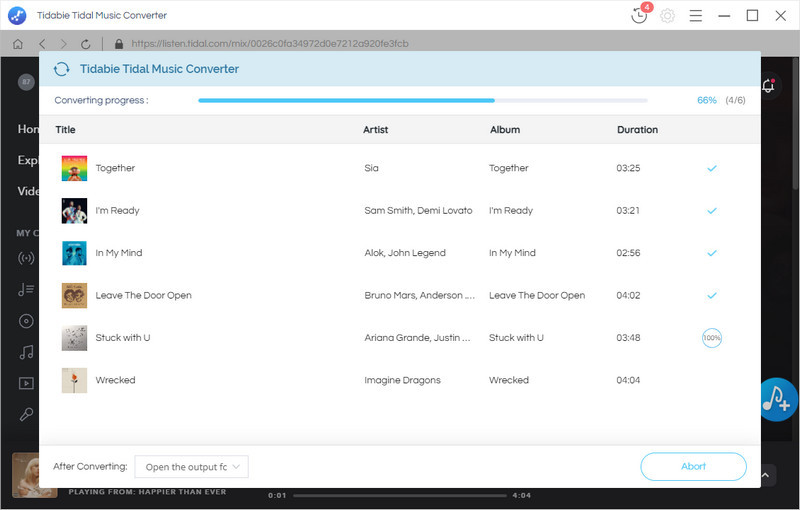Screen dimensions: 800x510
Task: Go back with the left arrow
Action: [x=42, y=44]
